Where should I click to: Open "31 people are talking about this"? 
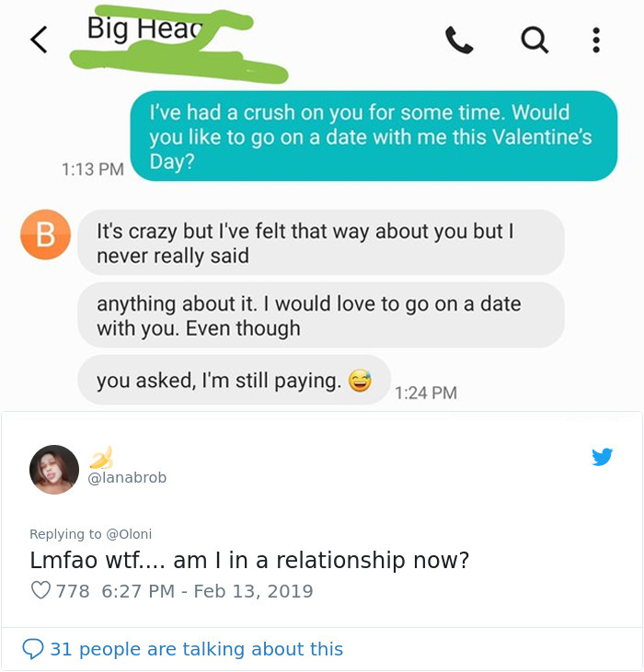point(196,649)
